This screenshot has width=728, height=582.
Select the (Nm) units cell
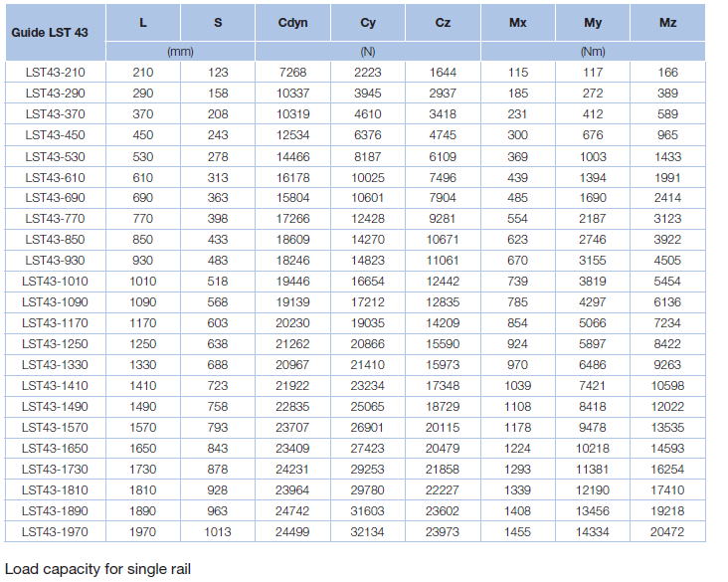[x=593, y=50]
